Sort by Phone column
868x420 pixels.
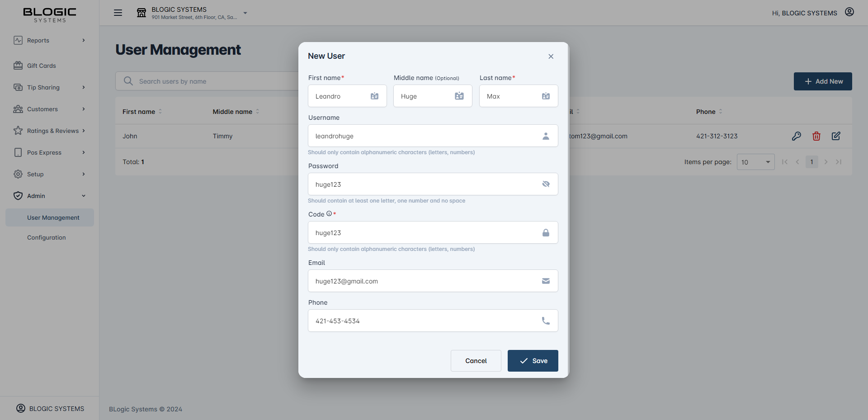[x=709, y=112]
